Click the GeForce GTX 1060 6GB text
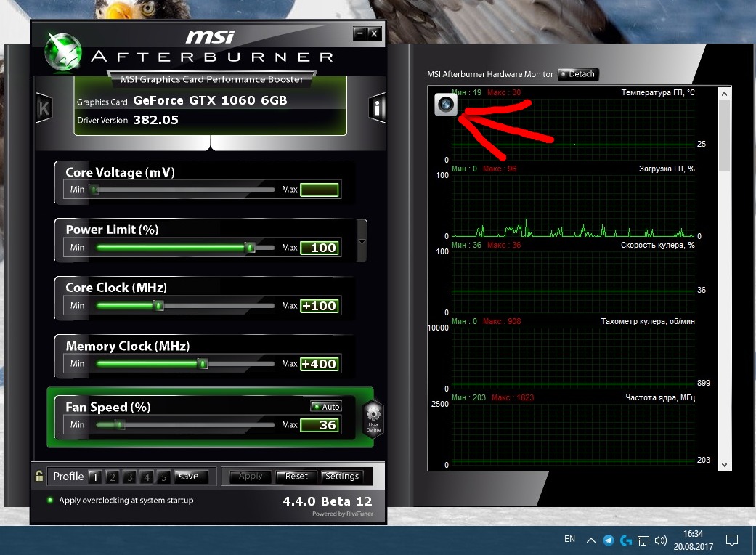Image resolution: width=756 pixels, height=555 pixels. (x=210, y=100)
